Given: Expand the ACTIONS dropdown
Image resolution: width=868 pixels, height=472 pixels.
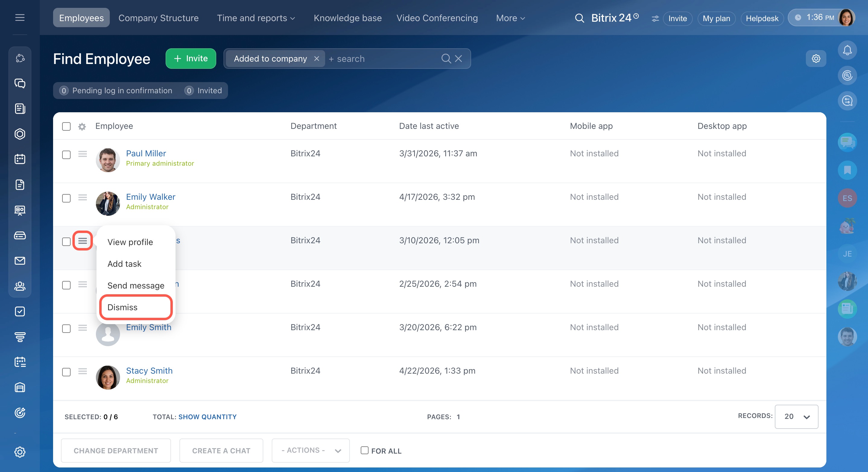Looking at the screenshot, I should (x=310, y=450).
